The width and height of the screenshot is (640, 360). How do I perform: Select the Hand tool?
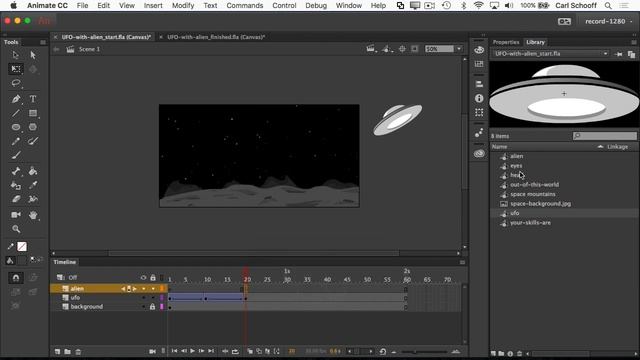(x=33, y=215)
